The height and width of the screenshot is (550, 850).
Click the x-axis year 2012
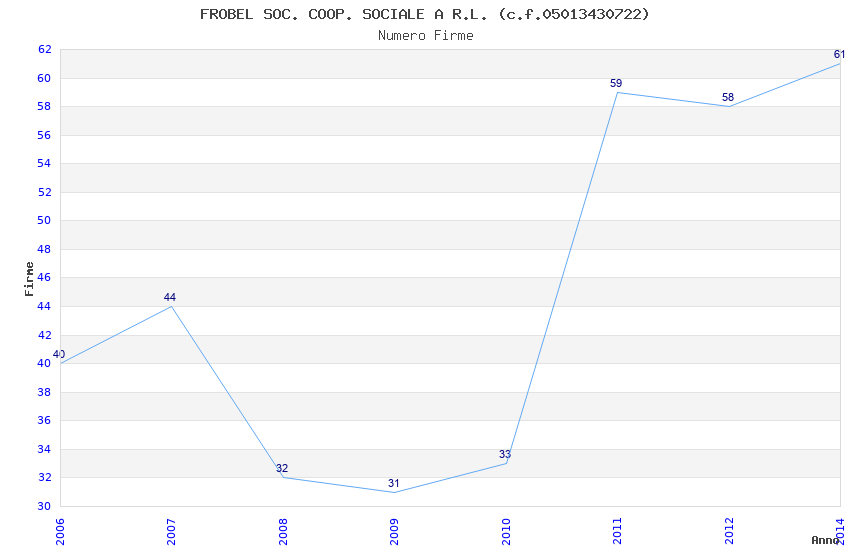pyautogui.click(x=729, y=532)
